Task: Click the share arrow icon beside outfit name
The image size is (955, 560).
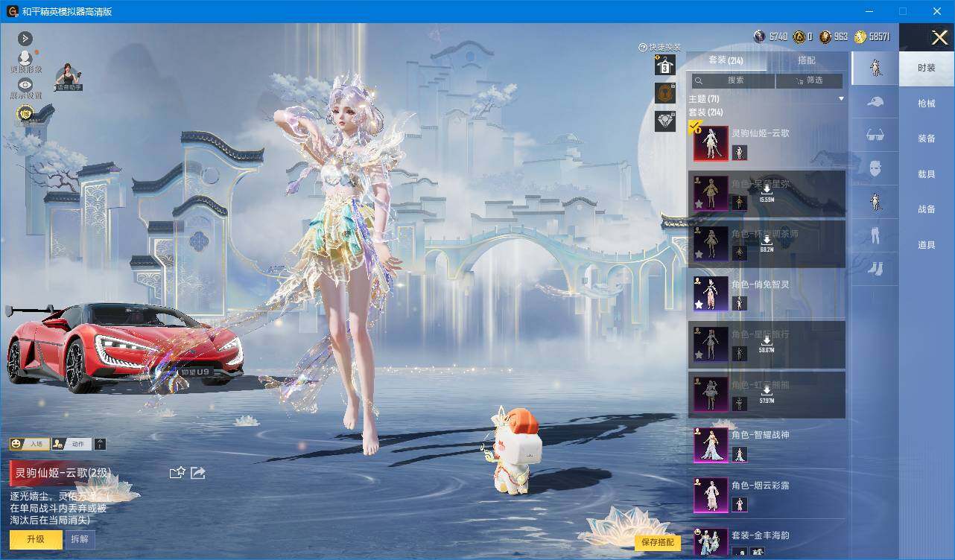Action: point(198,472)
